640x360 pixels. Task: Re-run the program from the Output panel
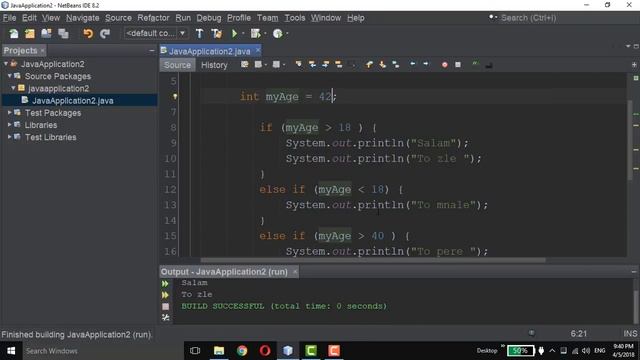pos(165,283)
